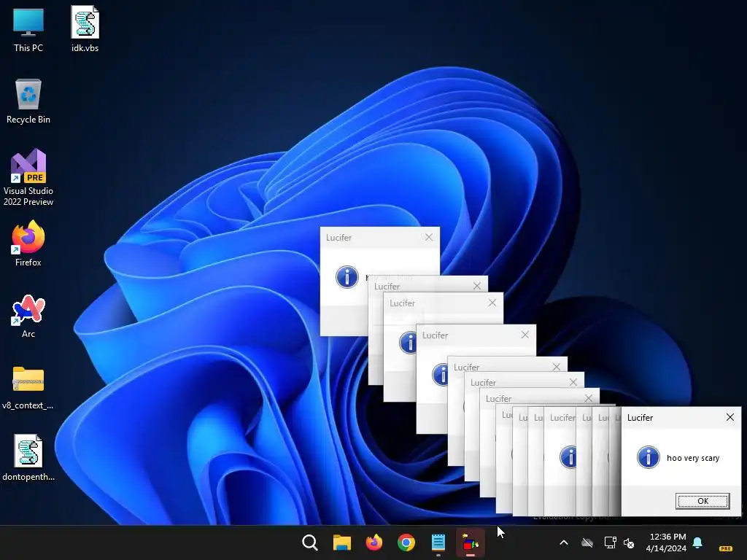Click the front Lucifer dialog title
The image size is (747, 560).
click(640, 418)
